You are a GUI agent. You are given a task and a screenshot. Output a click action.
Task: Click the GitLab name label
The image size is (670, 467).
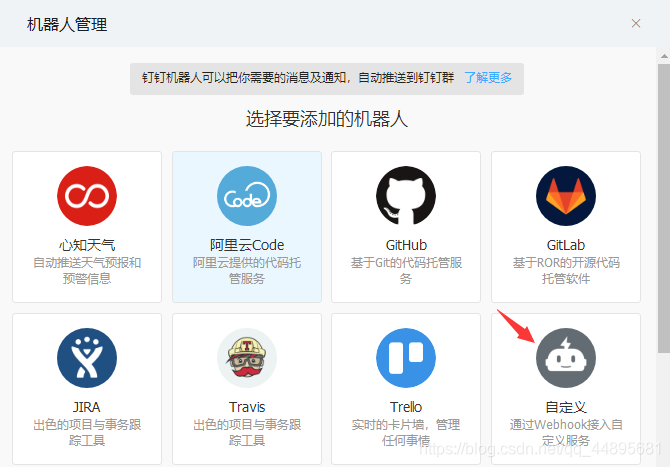[x=566, y=245]
